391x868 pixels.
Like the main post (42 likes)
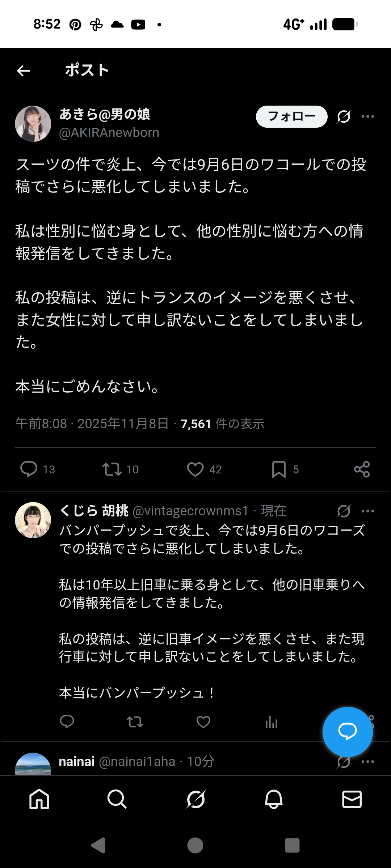tap(195, 469)
